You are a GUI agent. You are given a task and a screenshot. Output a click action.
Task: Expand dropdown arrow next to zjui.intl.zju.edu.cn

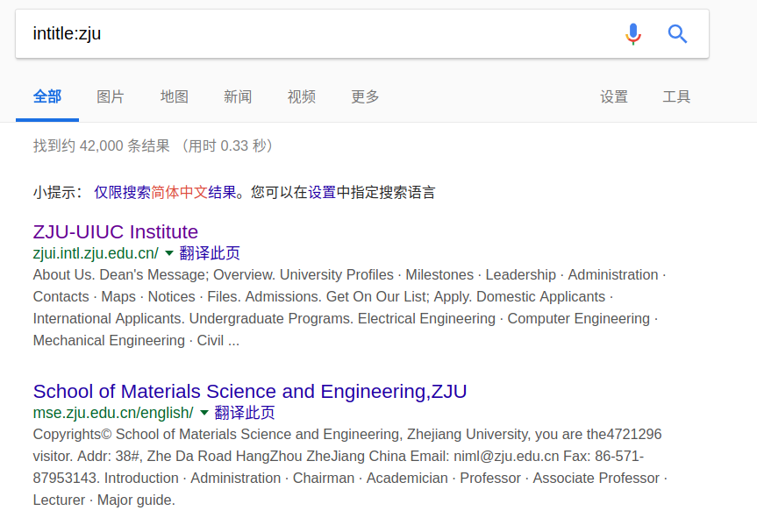169,252
